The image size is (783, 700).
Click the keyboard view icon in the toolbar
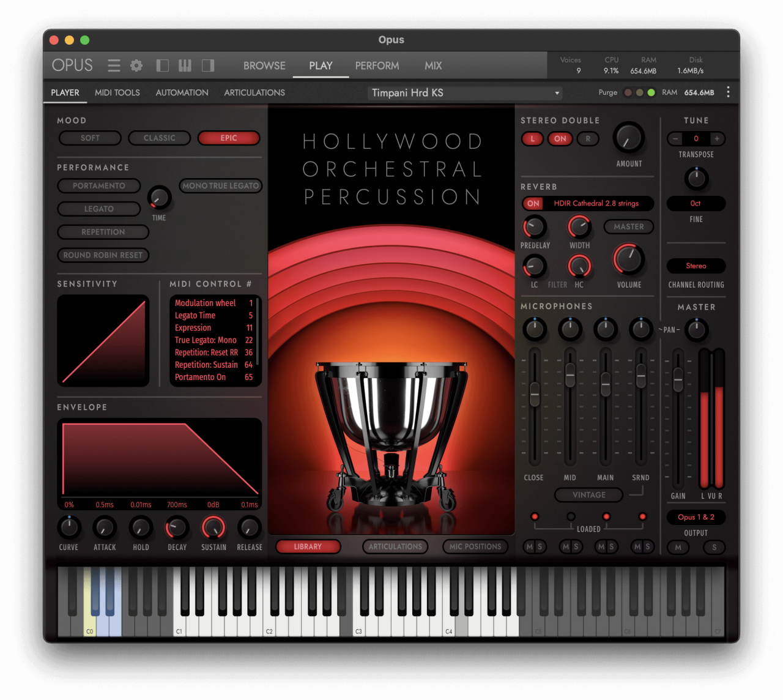click(185, 65)
